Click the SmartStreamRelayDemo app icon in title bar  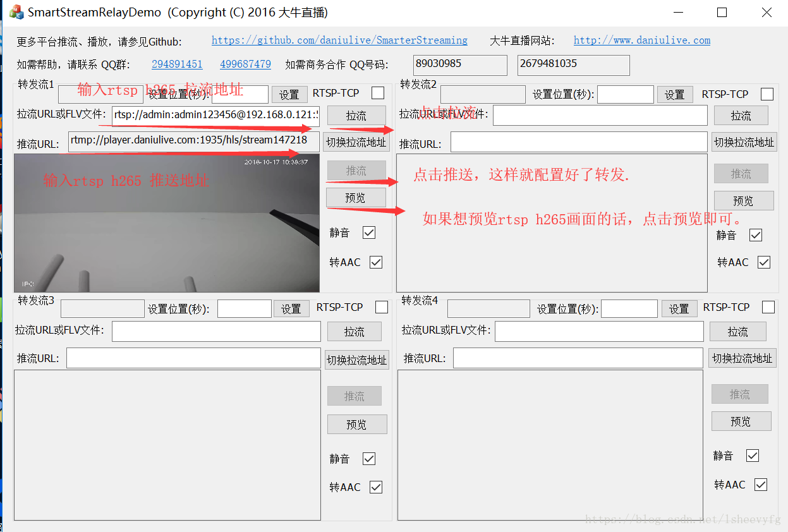click(x=16, y=12)
